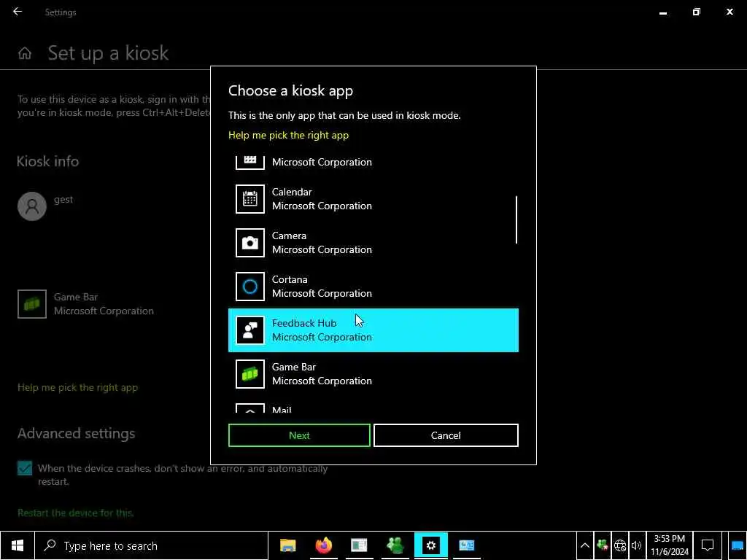
Task: Click the 'Type here to search' box
Action: tap(152, 545)
